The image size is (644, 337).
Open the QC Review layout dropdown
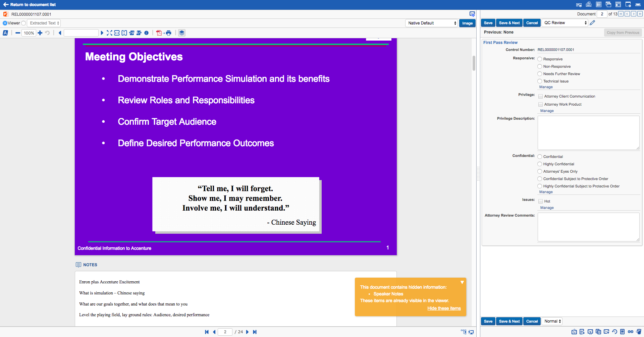[565, 23]
